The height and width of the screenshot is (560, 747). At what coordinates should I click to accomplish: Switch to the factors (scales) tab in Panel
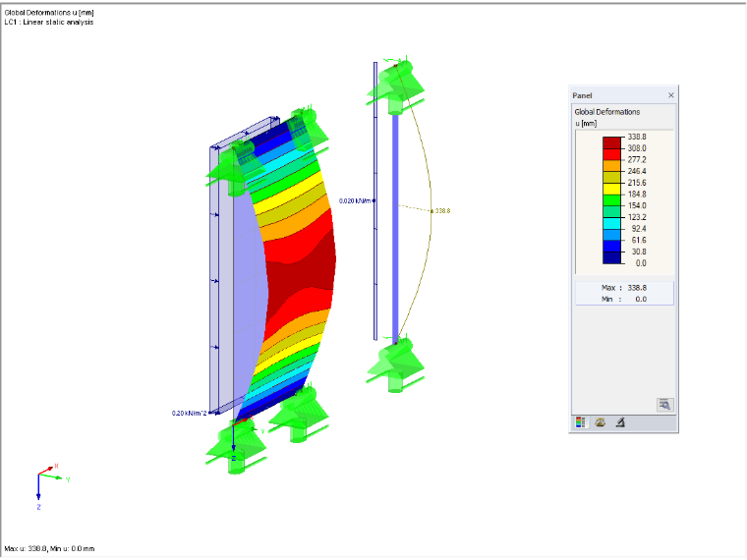[601, 422]
